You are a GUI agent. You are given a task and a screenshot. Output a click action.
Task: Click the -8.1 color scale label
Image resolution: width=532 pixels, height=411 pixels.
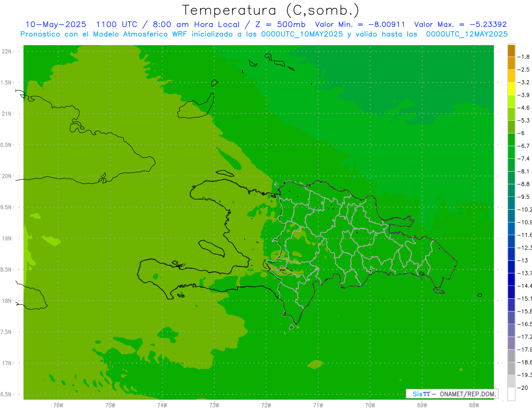point(524,171)
